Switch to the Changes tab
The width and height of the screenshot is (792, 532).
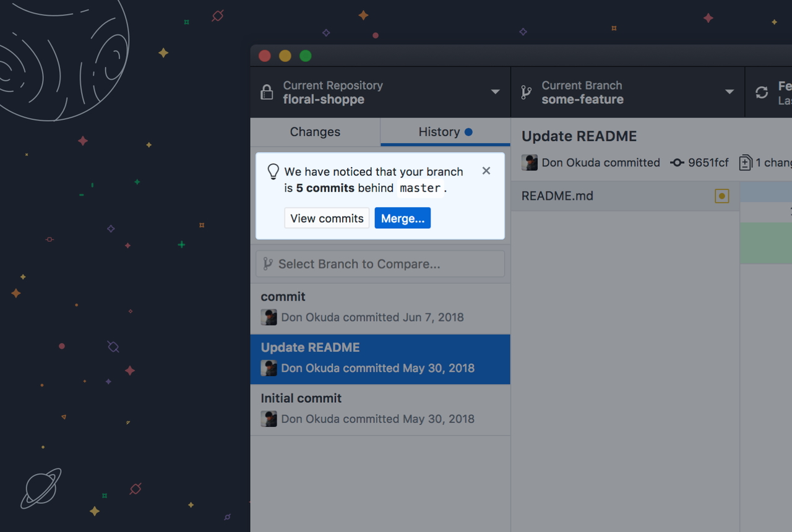click(x=315, y=132)
